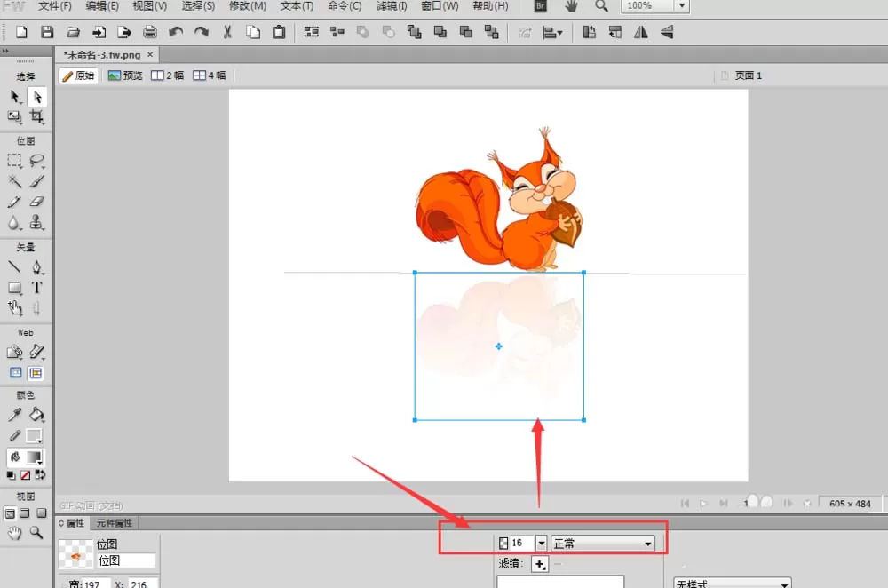Choose the Text tool
The height and width of the screenshot is (588, 888).
(36, 288)
